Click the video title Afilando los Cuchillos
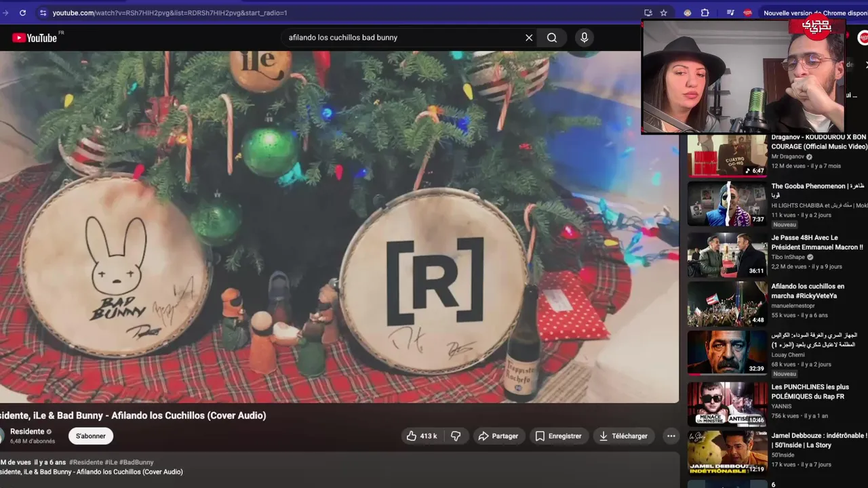This screenshot has height=488, width=868. 132,415
